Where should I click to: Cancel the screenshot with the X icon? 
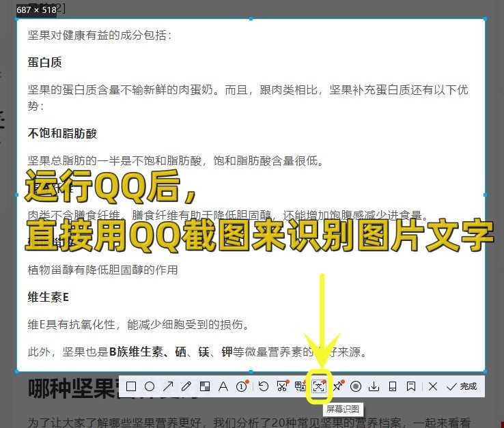click(433, 386)
